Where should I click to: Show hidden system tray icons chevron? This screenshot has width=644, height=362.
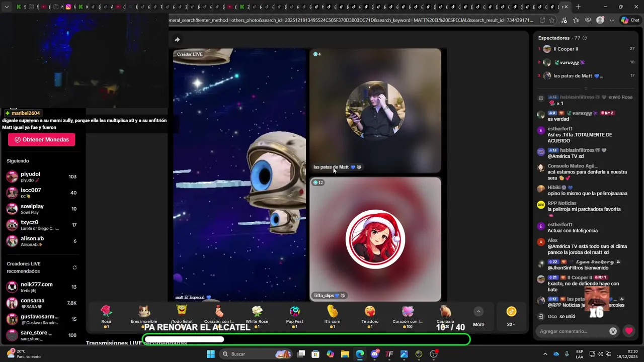[x=545, y=354]
